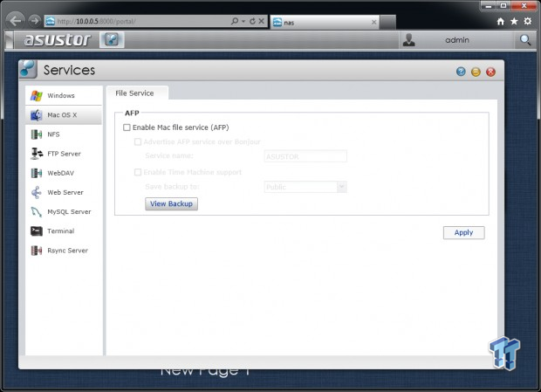
Task: Stop loading with the address bar X
Action: [x=262, y=21]
